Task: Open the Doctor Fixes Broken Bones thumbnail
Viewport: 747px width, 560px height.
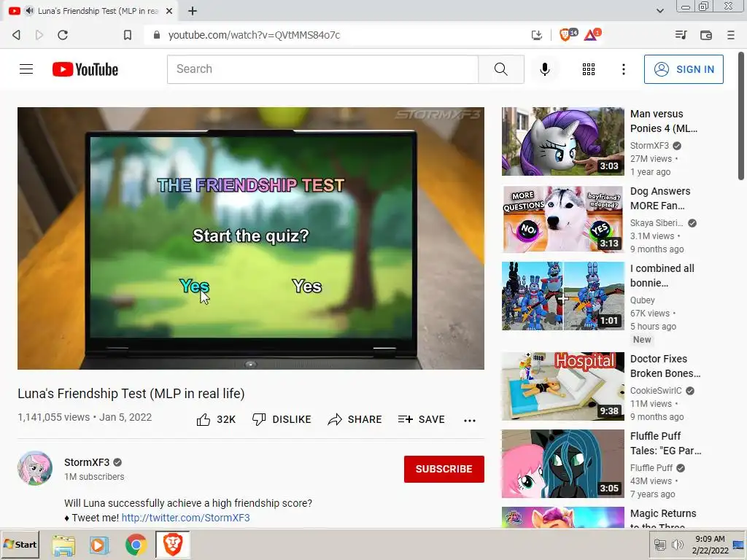Action: (562, 386)
